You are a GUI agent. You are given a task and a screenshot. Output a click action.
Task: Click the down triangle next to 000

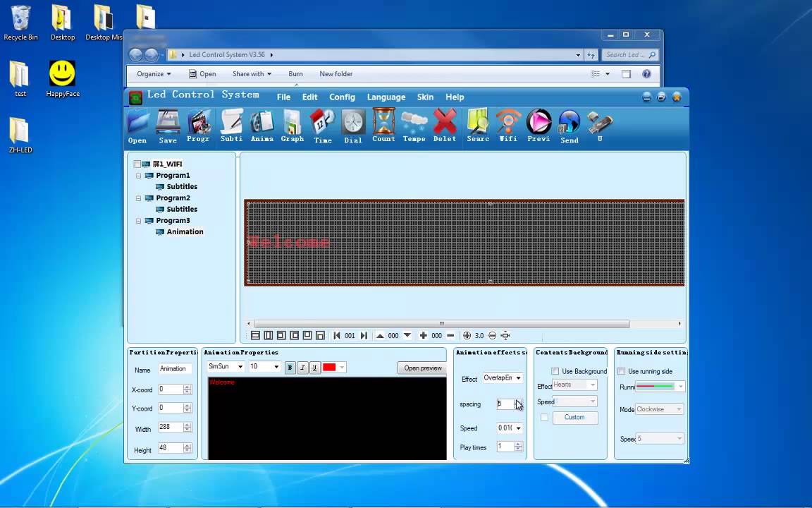pyautogui.click(x=407, y=335)
